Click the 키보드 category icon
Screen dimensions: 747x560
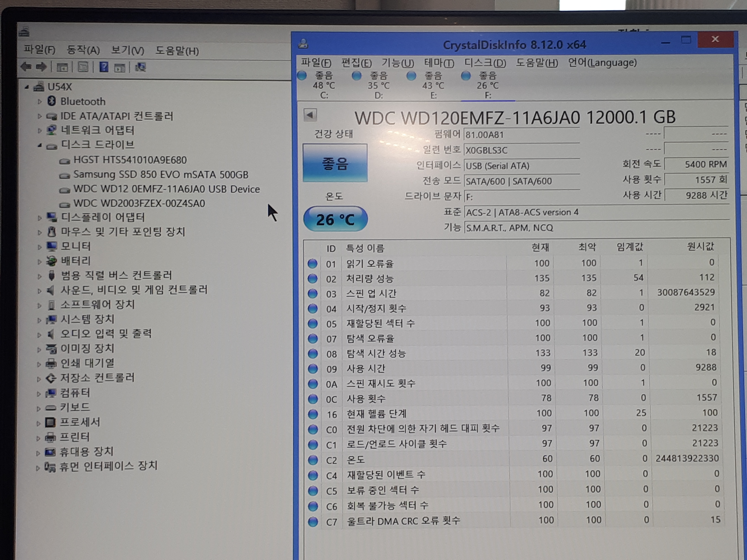click(x=51, y=408)
